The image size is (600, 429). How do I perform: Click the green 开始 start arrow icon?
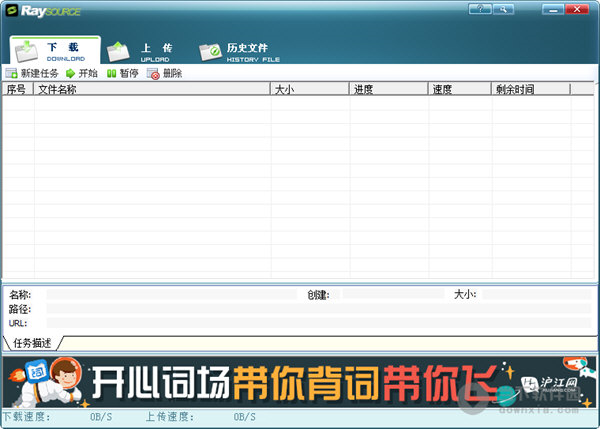[70, 73]
